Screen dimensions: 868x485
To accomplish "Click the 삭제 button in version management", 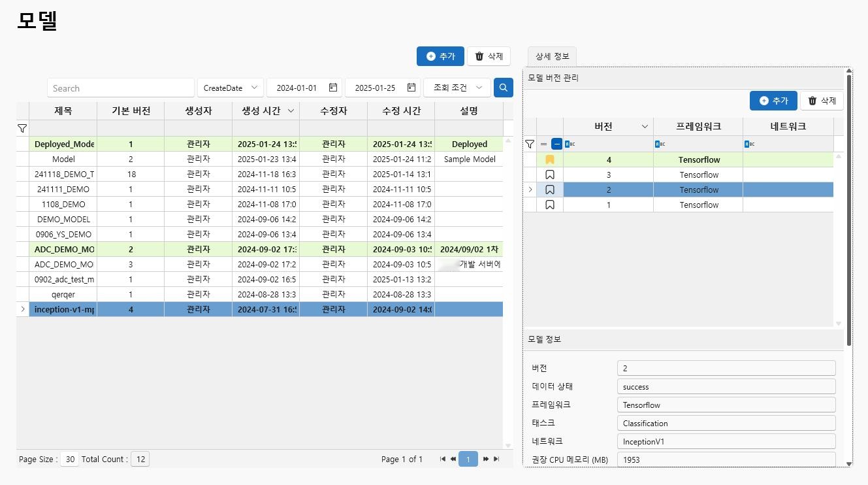I will 822,101.
